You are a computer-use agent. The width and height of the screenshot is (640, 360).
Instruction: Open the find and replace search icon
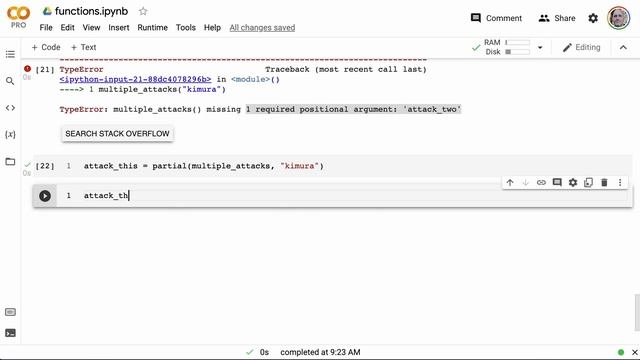(x=10, y=81)
